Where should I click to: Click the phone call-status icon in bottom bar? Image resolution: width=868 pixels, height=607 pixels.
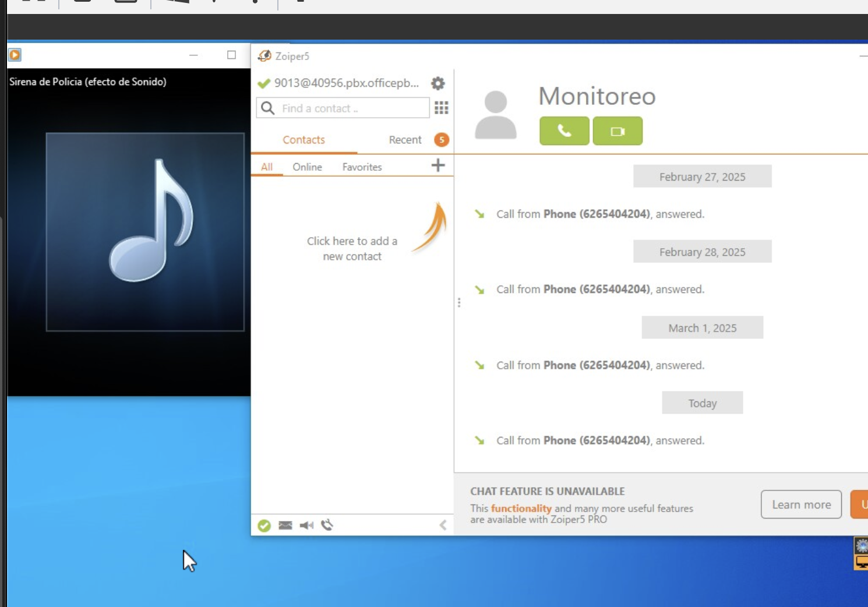click(x=327, y=525)
